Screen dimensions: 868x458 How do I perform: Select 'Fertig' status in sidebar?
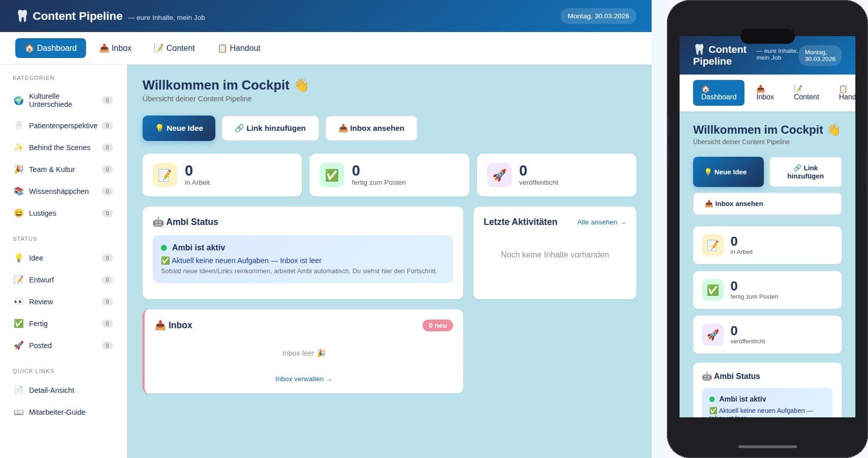click(63, 324)
